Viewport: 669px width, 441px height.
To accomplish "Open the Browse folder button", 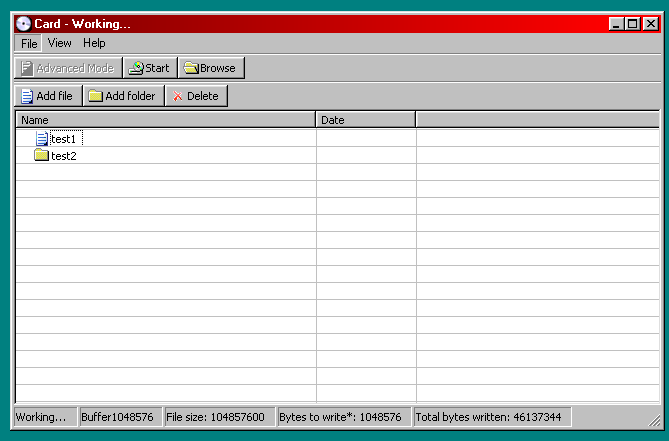I will pyautogui.click(x=210, y=68).
